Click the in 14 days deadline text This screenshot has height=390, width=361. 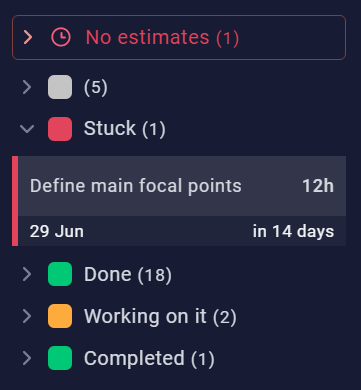tap(293, 231)
